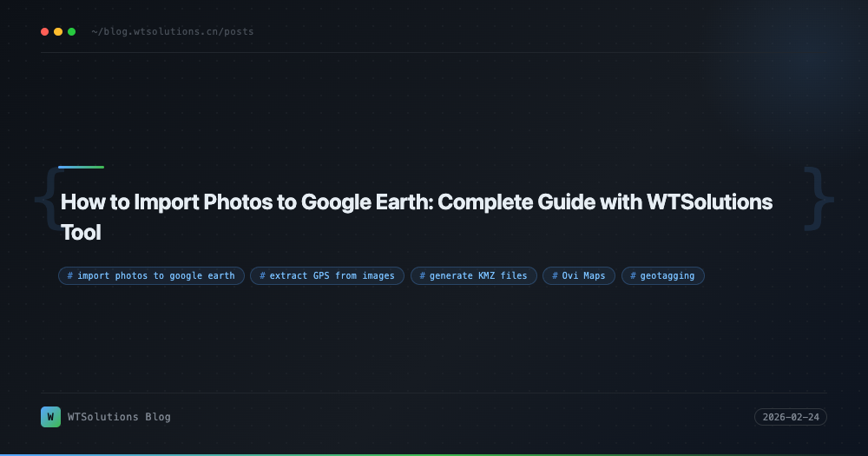Click the ~/blog.wtsolutions.cn/posts path

coord(173,31)
